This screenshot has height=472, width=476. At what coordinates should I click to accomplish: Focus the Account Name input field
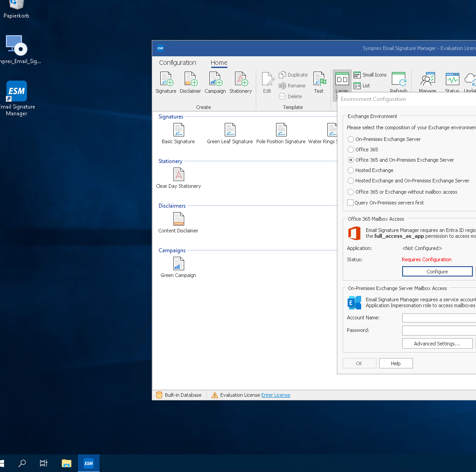(439, 318)
